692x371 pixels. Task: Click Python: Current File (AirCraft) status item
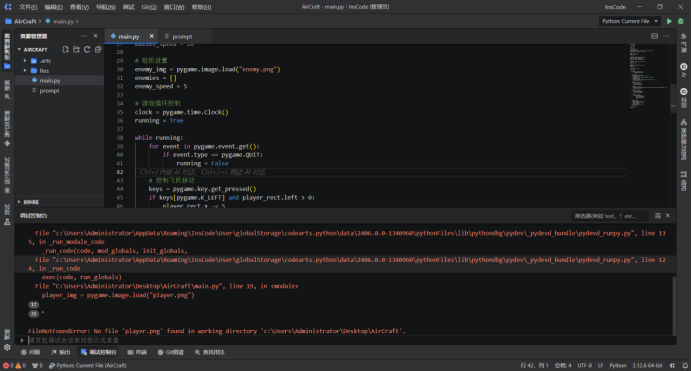click(x=87, y=365)
